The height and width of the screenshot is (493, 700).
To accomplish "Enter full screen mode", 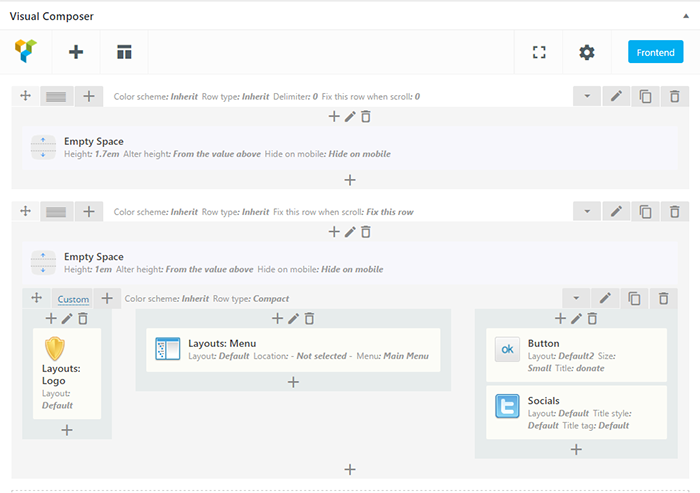I will 539,52.
